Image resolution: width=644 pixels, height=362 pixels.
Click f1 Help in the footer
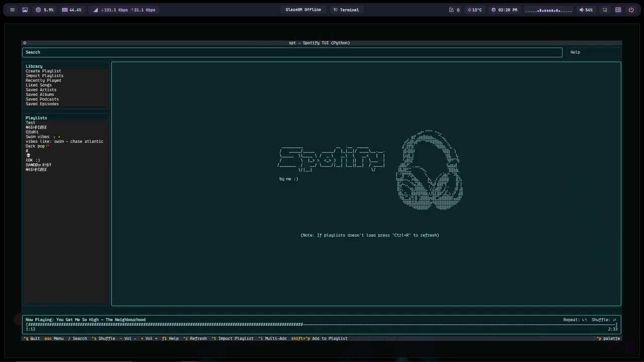(170, 338)
